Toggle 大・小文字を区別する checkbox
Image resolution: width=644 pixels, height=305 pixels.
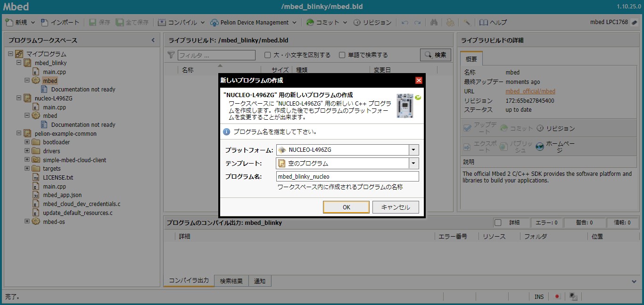(x=267, y=55)
